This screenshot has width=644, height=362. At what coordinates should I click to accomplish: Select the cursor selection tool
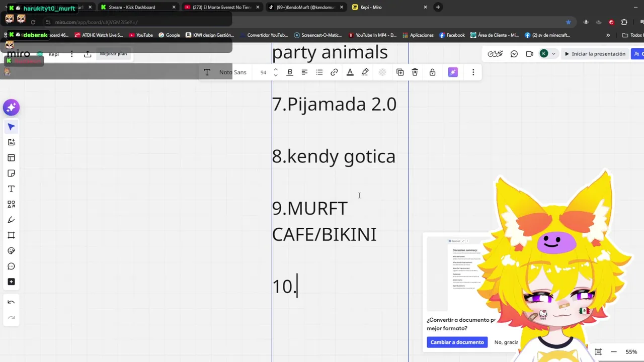11,127
